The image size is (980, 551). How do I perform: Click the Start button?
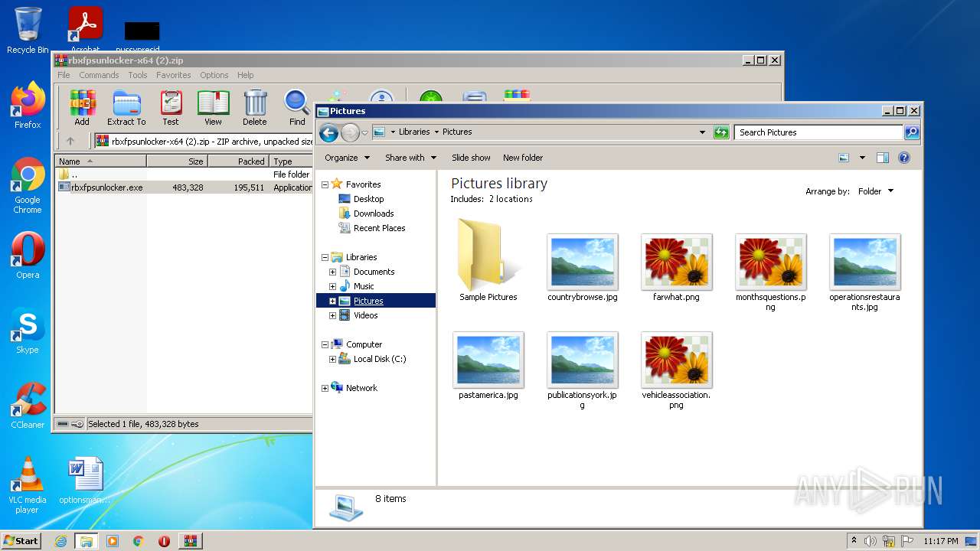pos(21,541)
